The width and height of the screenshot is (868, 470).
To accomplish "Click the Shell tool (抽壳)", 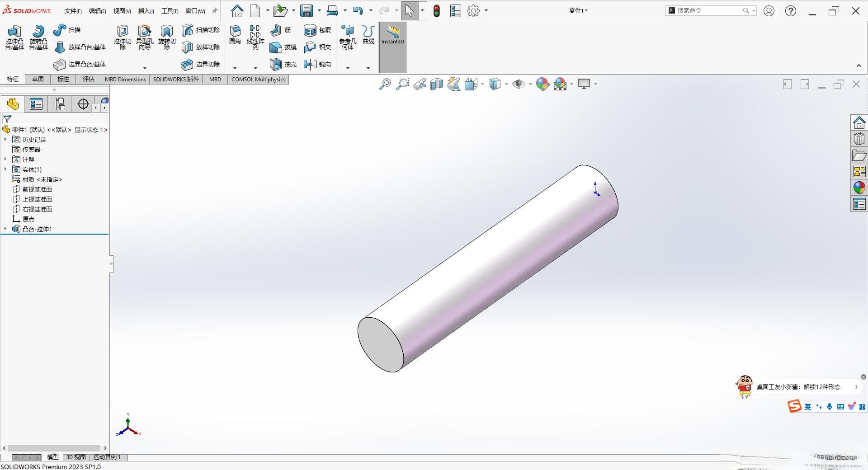I will (283, 64).
